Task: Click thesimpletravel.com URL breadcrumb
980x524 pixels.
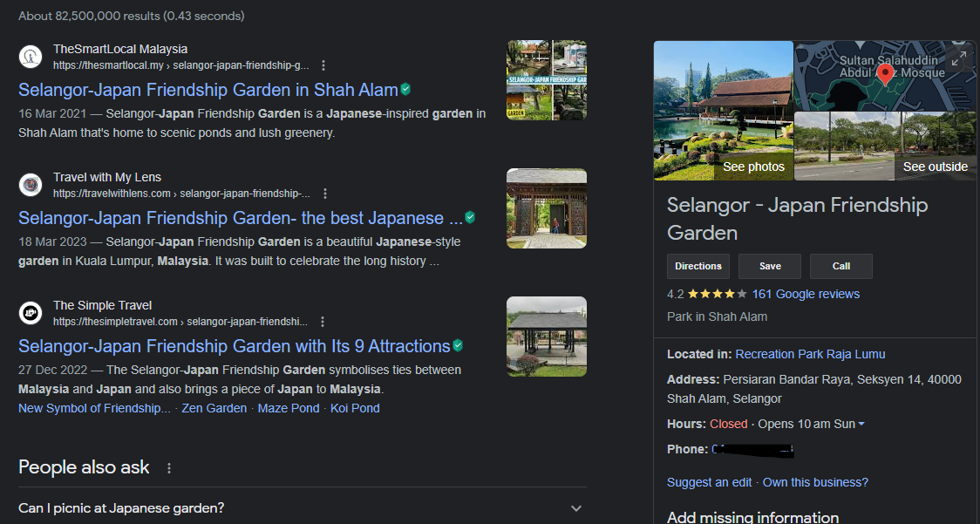Action: [180, 322]
